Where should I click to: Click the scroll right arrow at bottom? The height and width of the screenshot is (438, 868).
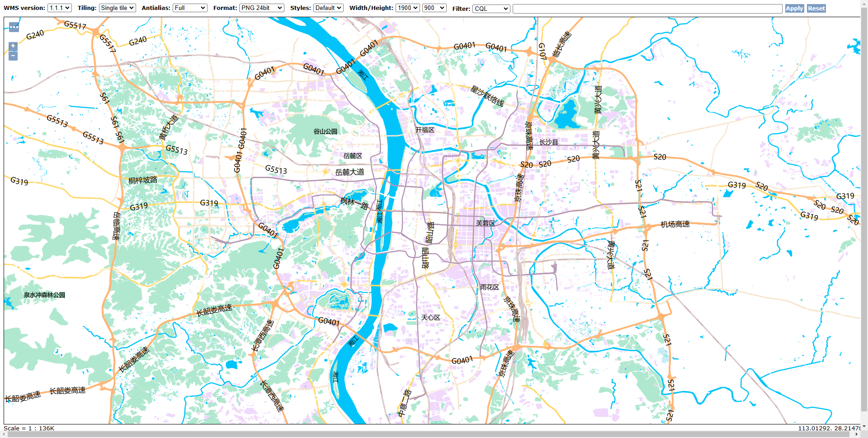(857, 434)
